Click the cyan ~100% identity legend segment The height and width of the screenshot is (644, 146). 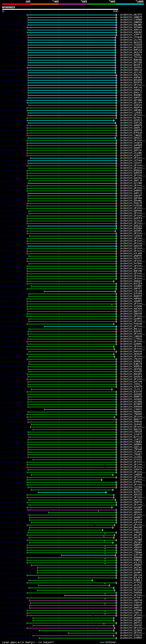130,4
